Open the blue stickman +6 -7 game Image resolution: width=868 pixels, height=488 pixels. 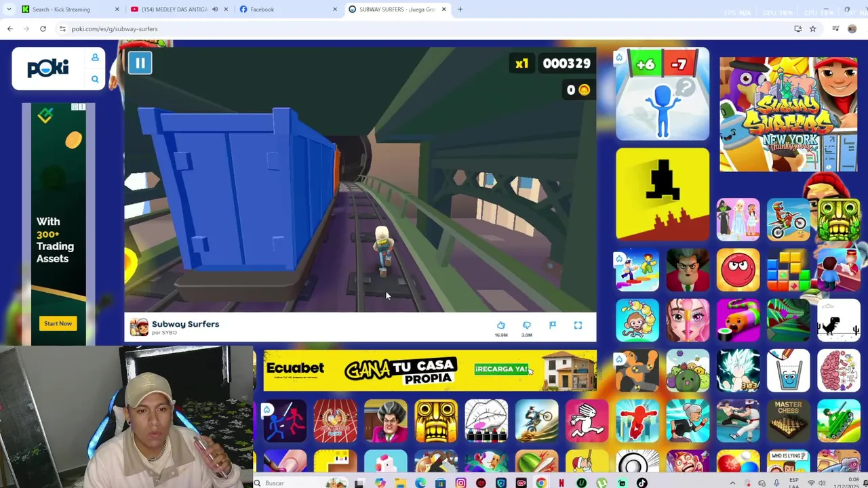[x=663, y=94]
